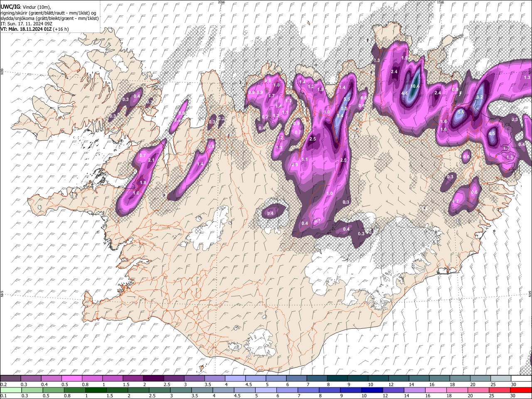Click the 4.5 value label on the map

click(492, 134)
